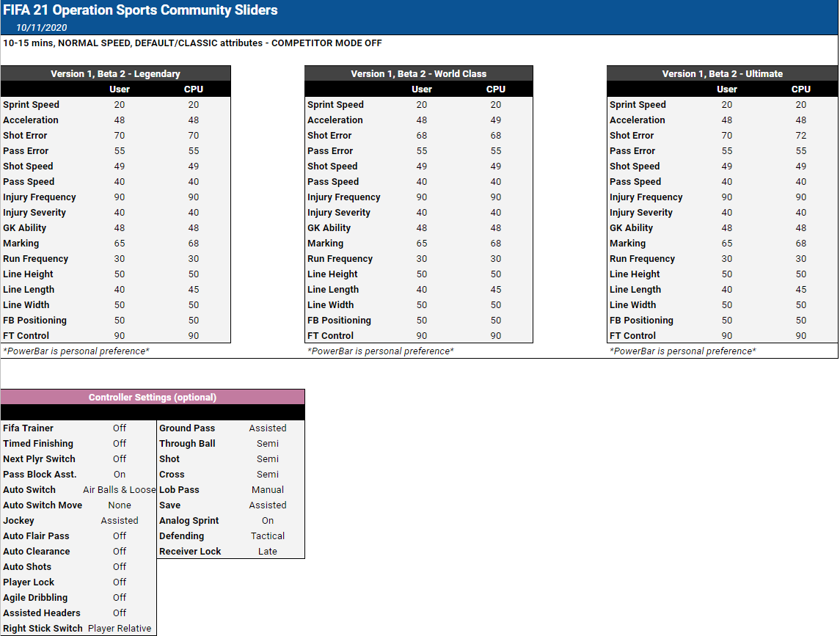Click the Receiver Lock Late value
The width and height of the screenshot is (840, 636).
click(268, 551)
